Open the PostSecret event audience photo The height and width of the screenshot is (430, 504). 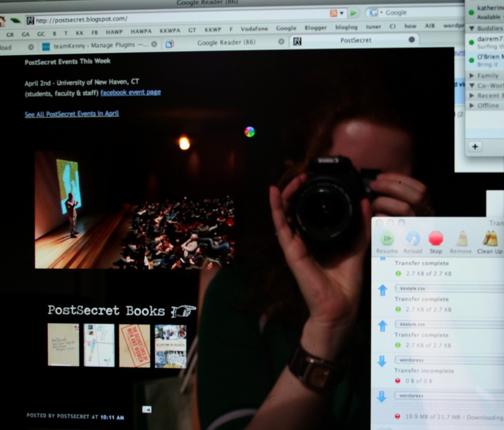134,210
